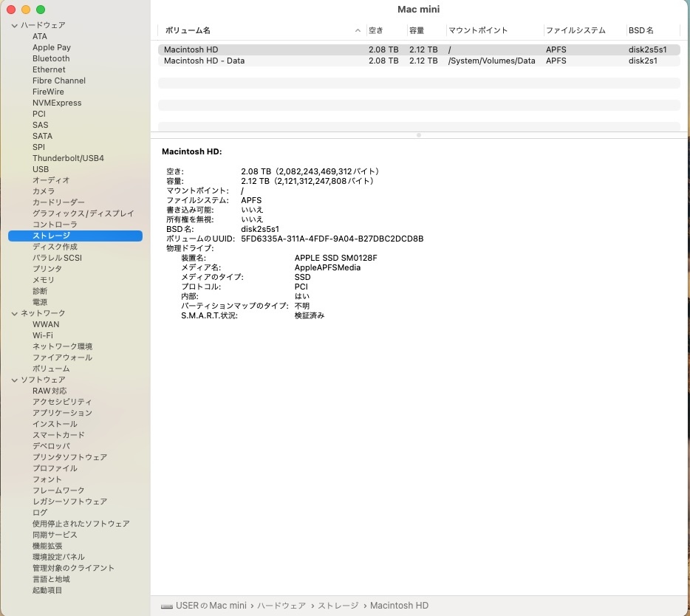Image resolution: width=690 pixels, height=616 pixels.
Task: Open オーディオ in the sidebar
Action: tap(51, 180)
